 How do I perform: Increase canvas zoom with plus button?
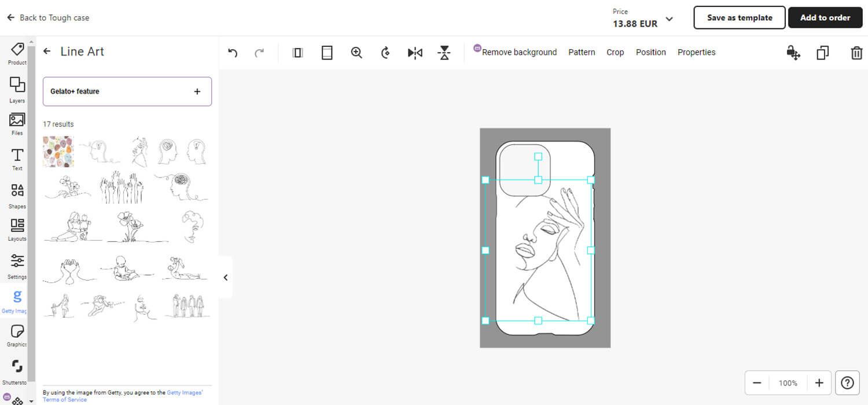819,382
